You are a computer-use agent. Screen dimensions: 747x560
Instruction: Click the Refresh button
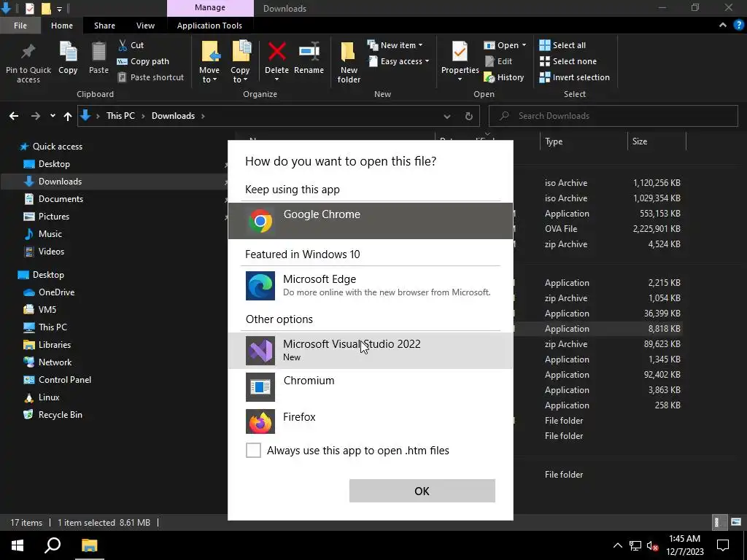[x=469, y=116]
